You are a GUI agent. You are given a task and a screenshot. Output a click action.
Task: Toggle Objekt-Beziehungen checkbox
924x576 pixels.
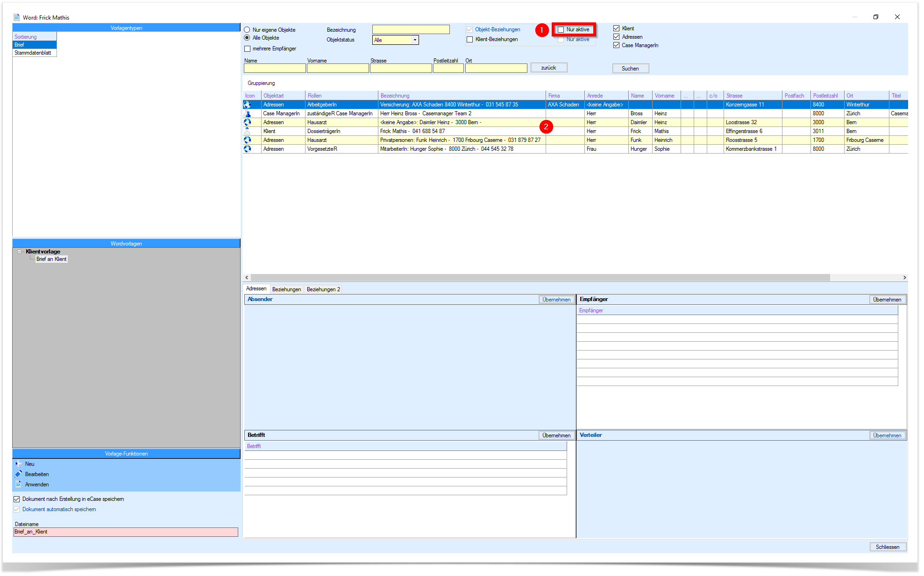(x=469, y=29)
